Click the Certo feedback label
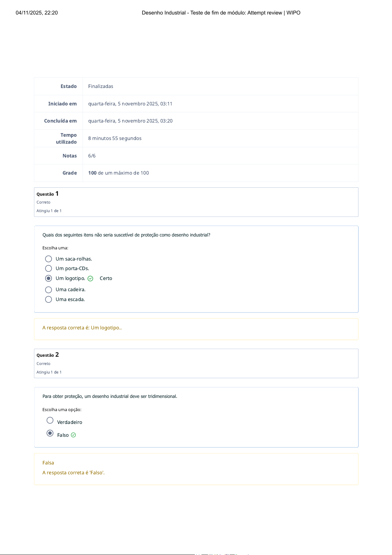 click(x=106, y=278)
